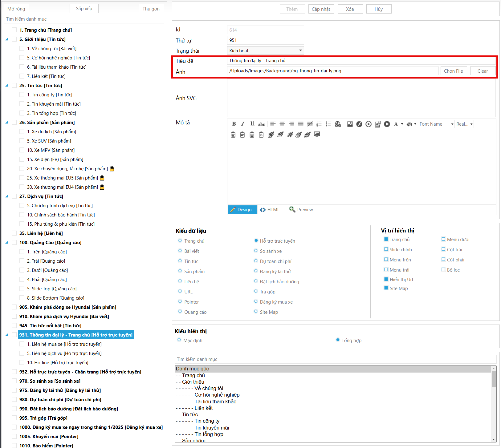
Task: Click the insert hyperlink icon
Action: (x=338, y=124)
